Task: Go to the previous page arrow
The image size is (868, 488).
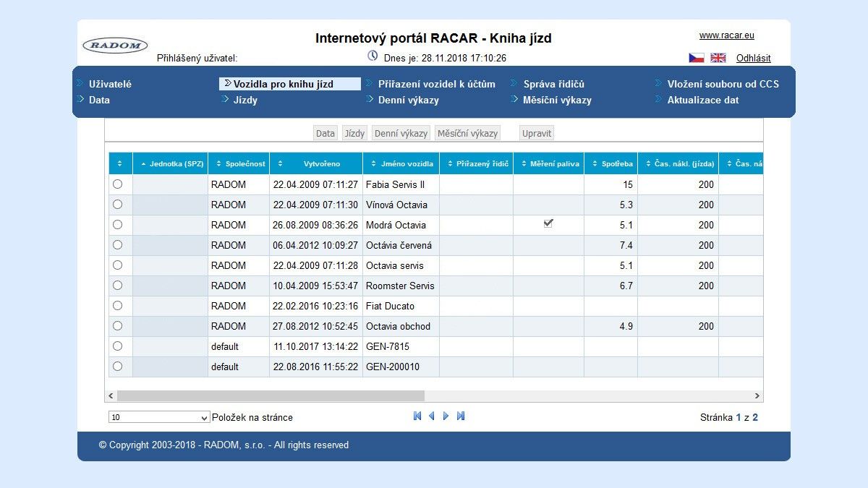Action: [432, 416]
